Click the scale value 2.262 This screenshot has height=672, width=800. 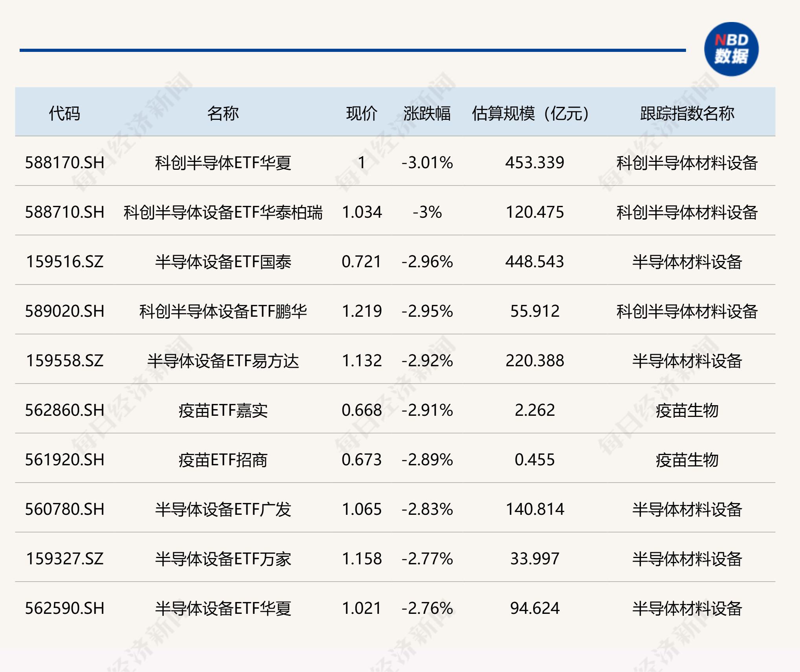(x=535, y=410)
